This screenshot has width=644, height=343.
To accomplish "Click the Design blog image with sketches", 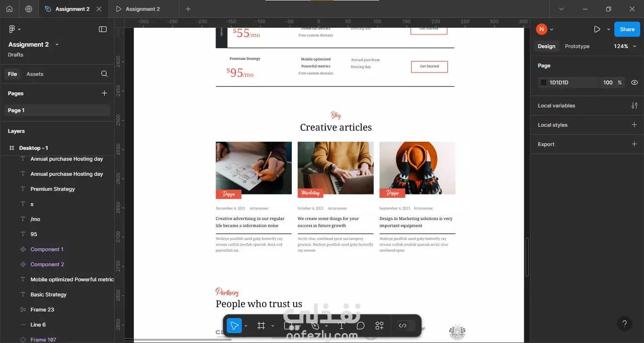I will [x=254, y=168].
